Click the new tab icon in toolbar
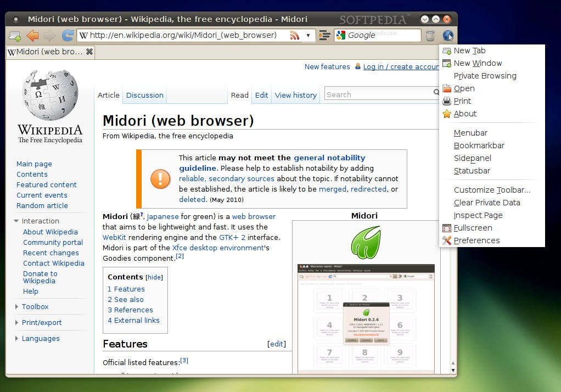 coord(15,36)
